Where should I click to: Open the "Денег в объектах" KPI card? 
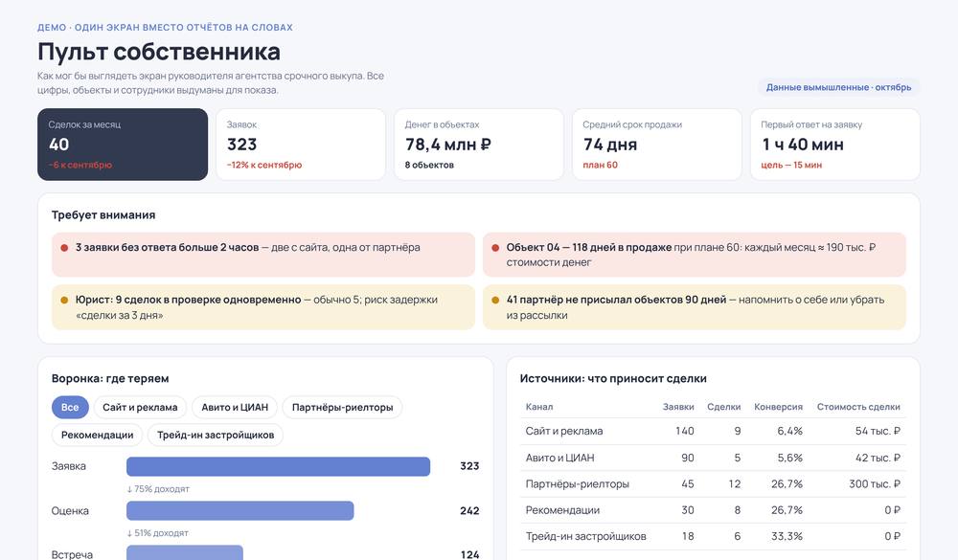[x=478, y=145]
